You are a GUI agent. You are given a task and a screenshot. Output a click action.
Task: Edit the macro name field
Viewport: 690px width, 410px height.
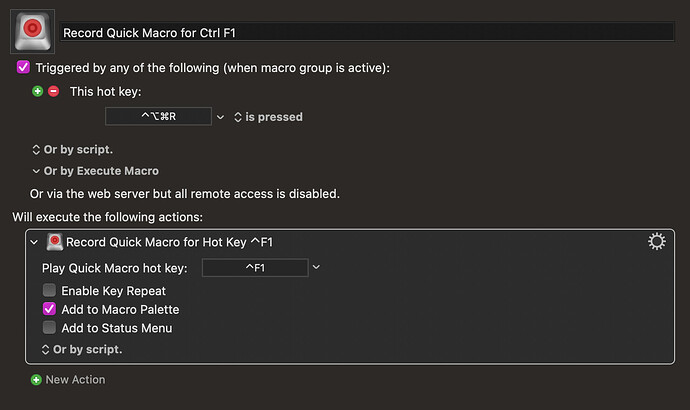[367, 33]
